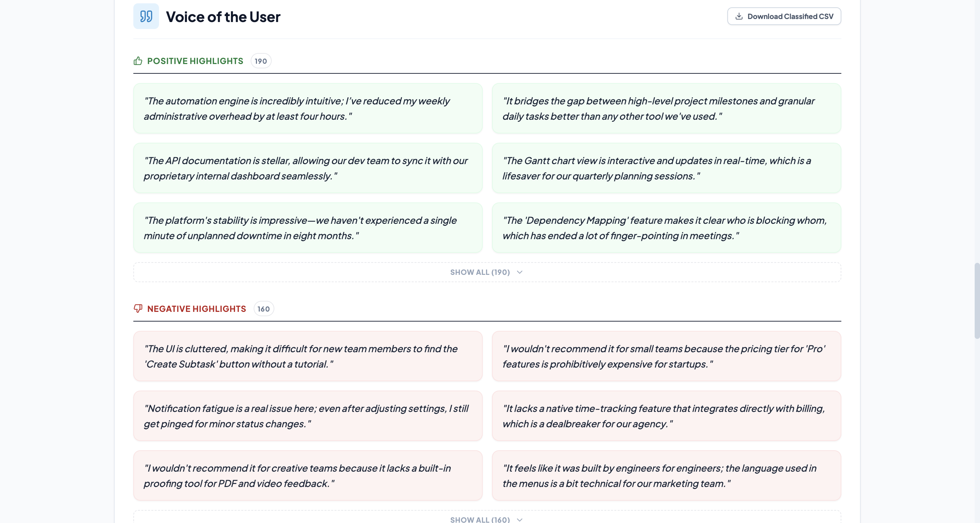Viewport: 980px width, 523px height.
Task: Click chevron next to Show All (190)
Action: tap(520, 272)
